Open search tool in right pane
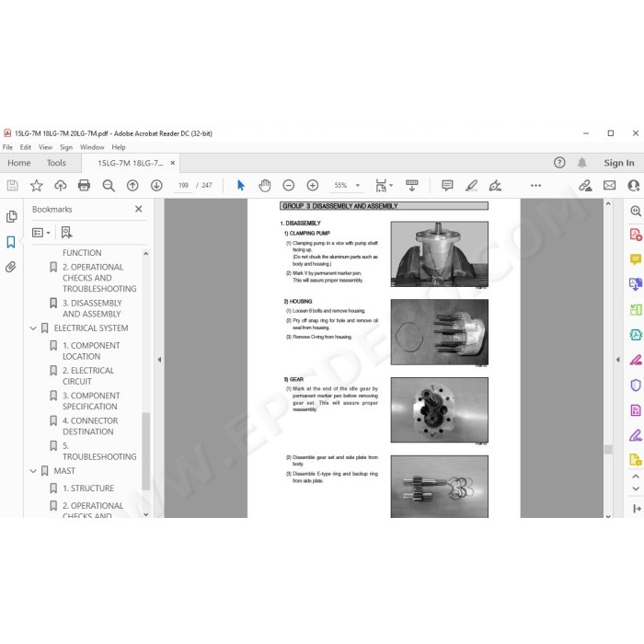This screenshot has height=644, width=644. [636, 211]
